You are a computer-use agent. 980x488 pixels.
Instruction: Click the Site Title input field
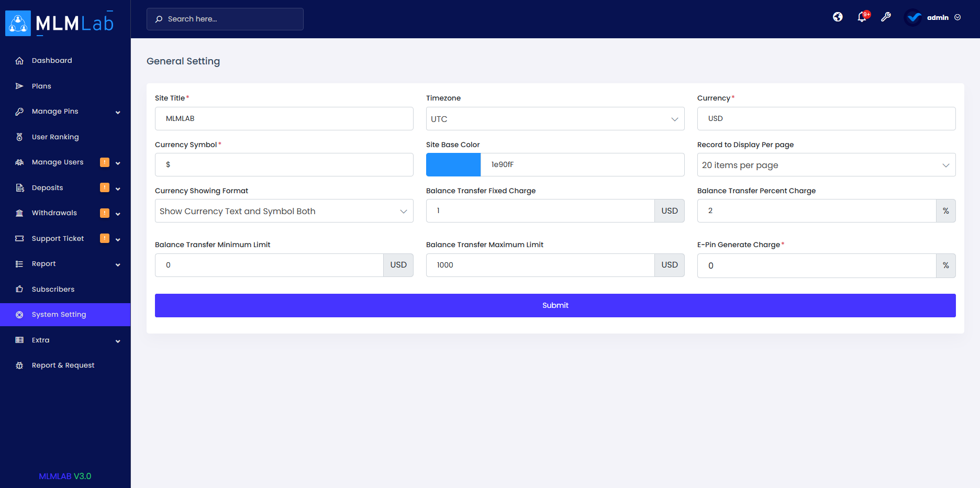coord(284,119)
